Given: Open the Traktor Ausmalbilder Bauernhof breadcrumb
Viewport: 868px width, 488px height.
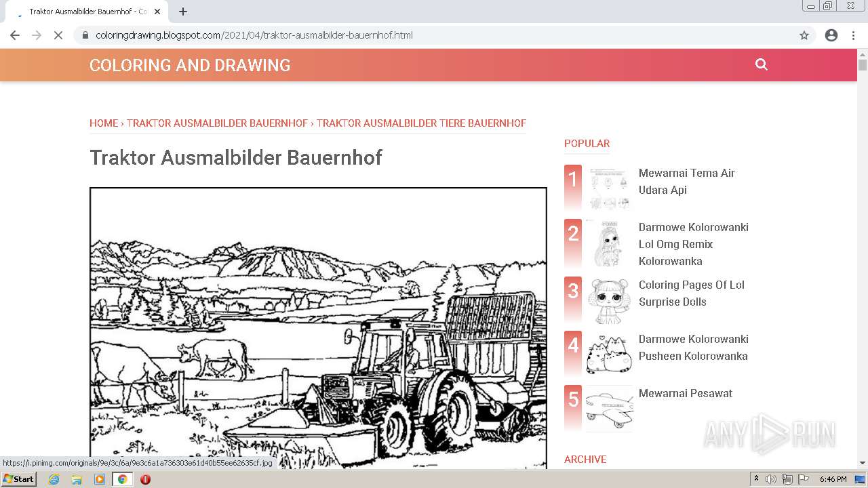Looking at the screenshot, I should [x=217, y=123].
